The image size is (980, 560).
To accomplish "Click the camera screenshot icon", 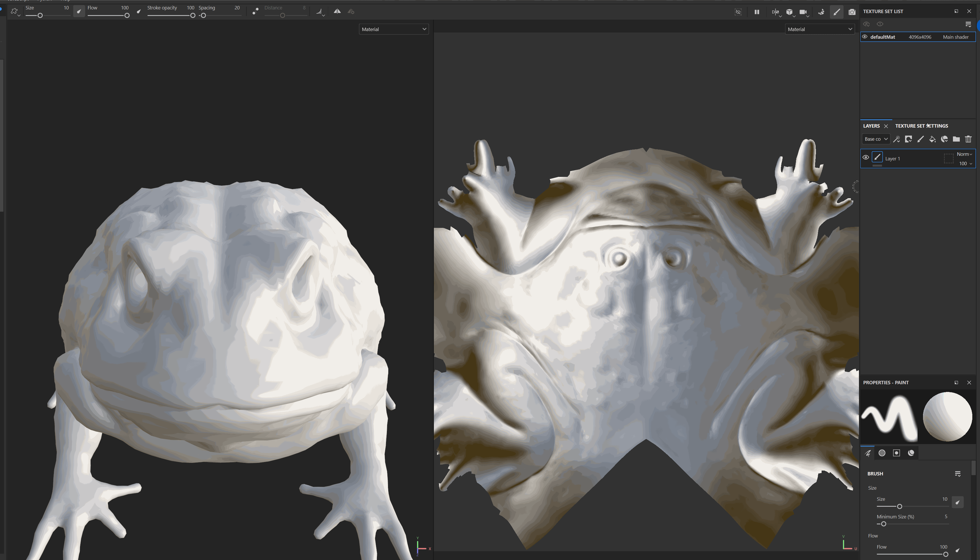I will (852, 12).
